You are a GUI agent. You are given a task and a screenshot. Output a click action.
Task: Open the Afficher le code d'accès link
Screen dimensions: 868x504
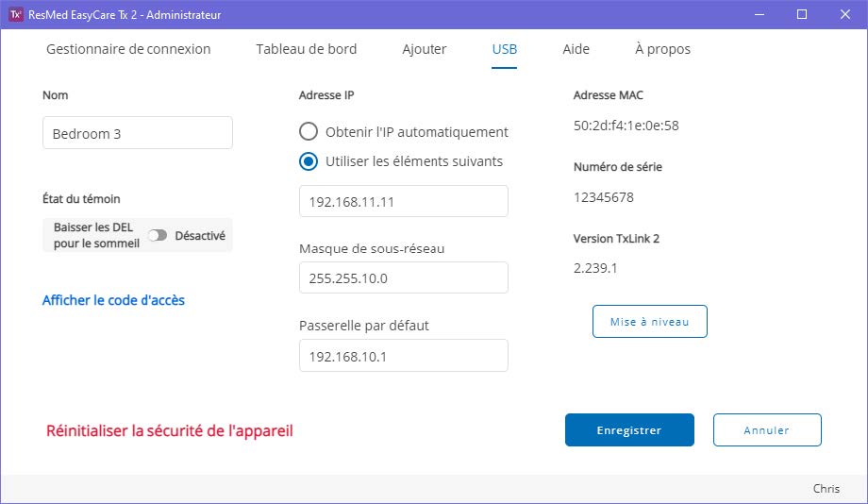click(113, 300)
